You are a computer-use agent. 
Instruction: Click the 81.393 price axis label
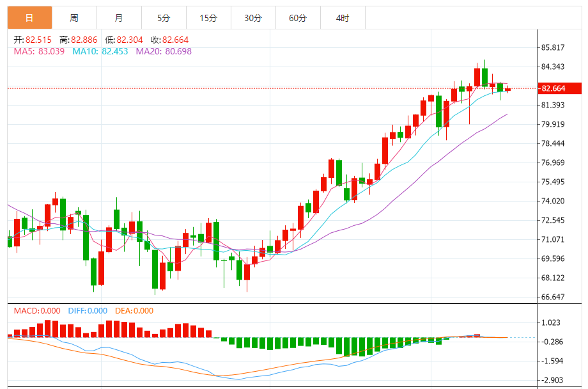click(x=553, y=105)
